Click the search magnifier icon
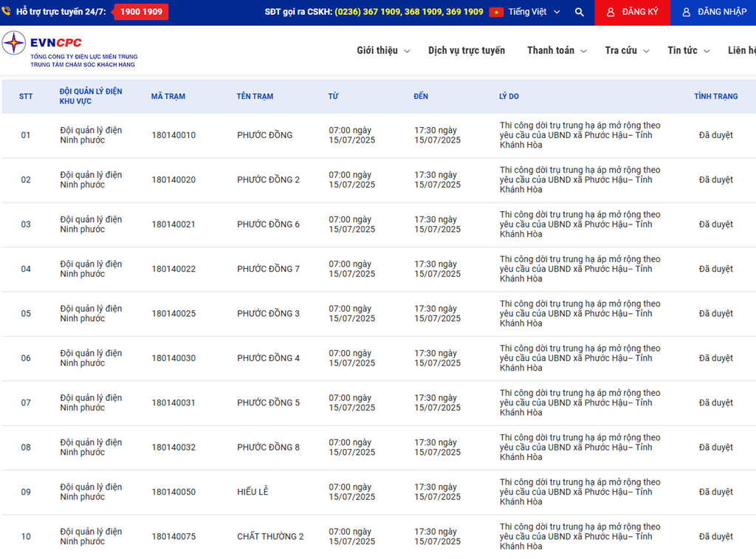The width and height of the screenshot is (756, 559). click(579, 12)
